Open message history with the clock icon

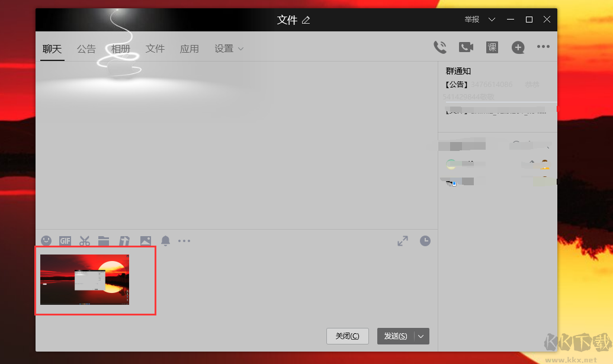tap(425, 241)
